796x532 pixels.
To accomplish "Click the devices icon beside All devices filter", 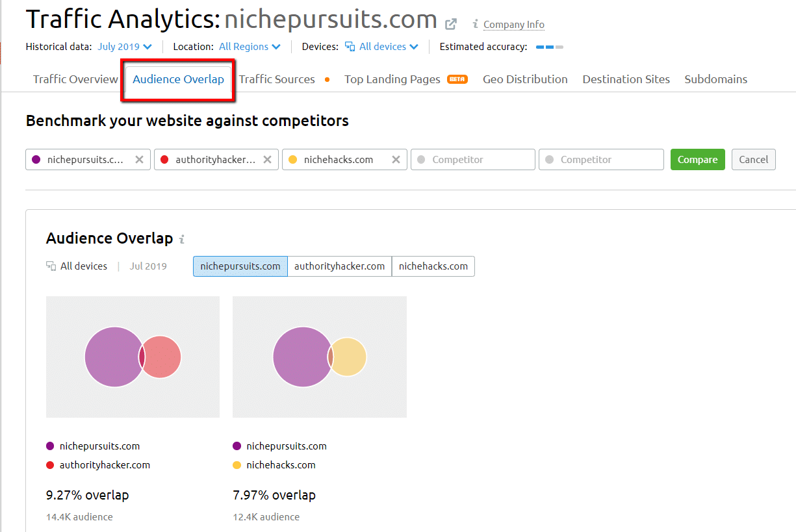I will 350,47.
